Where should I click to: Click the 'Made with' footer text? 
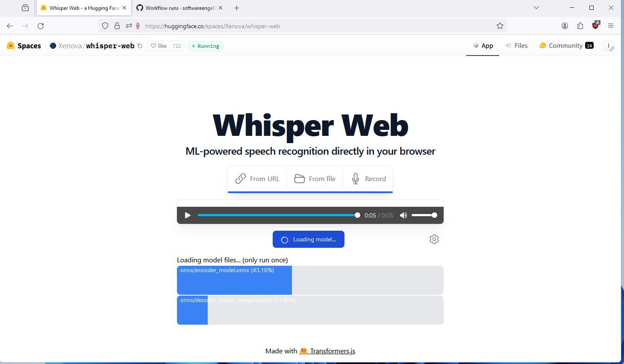(x=281, y=351)
